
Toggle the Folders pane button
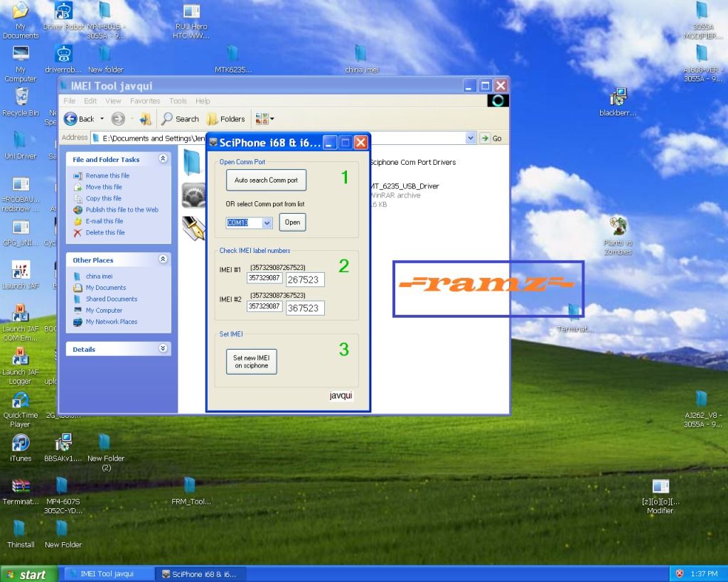point(225,119)
